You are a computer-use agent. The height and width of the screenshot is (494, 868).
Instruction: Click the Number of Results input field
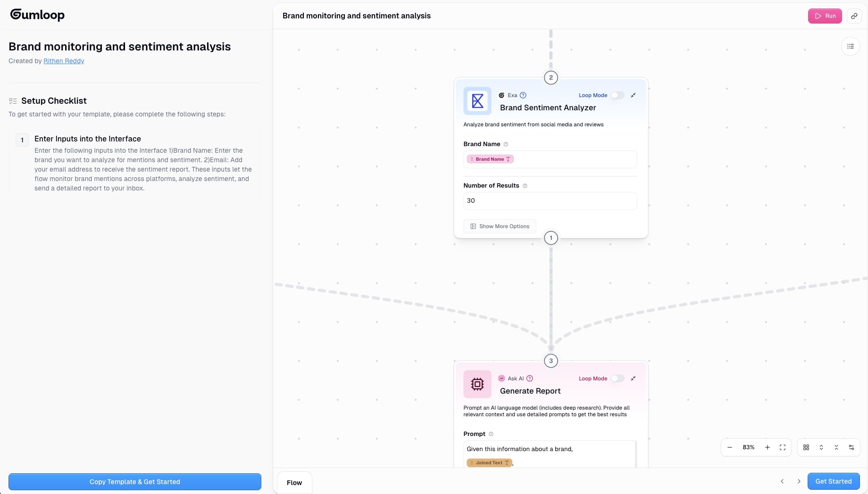[549, 201]
